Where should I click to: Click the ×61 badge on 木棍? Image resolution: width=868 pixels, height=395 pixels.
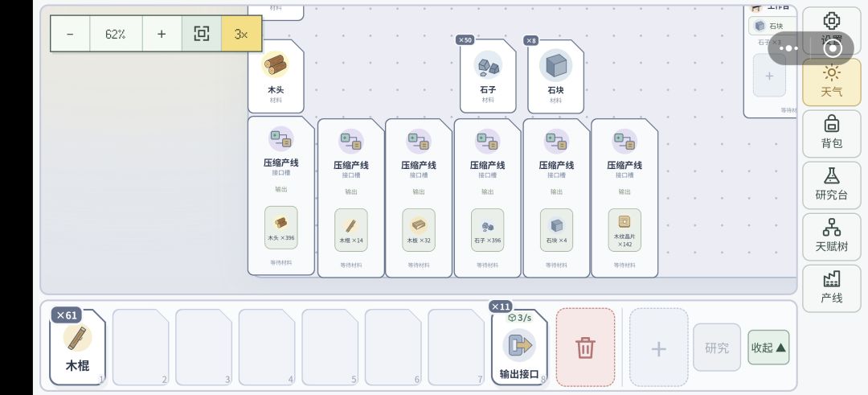coord(67,315)
